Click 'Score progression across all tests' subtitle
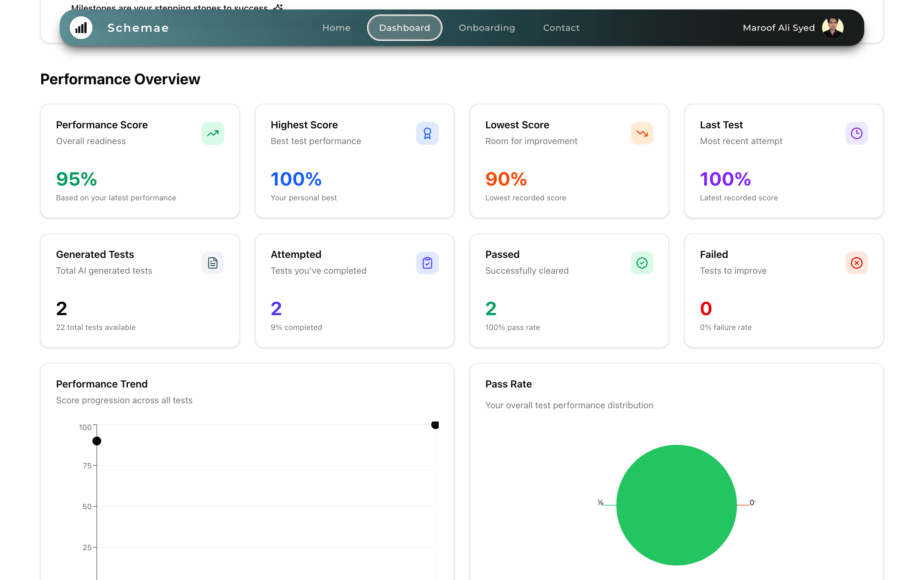 pyautogui.click(x=124, y=400)
